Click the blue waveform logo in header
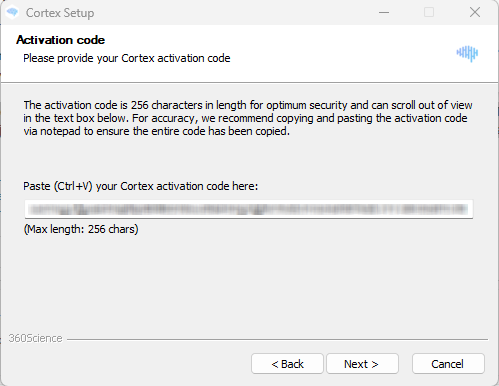This screenshot has height=386, width=499. point(467,53)
